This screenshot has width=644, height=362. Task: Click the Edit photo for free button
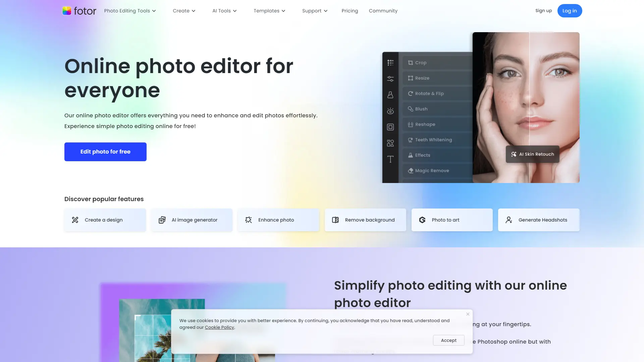point(105,152)
